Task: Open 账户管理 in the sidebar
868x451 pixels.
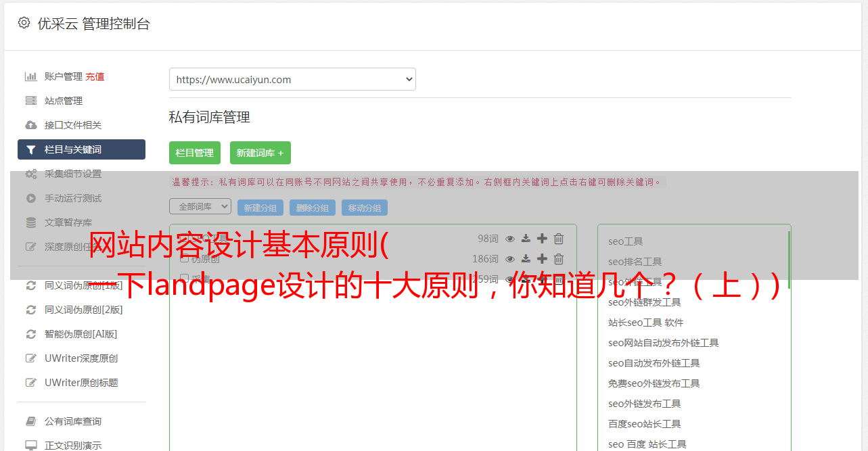Action: pos(63,76)
